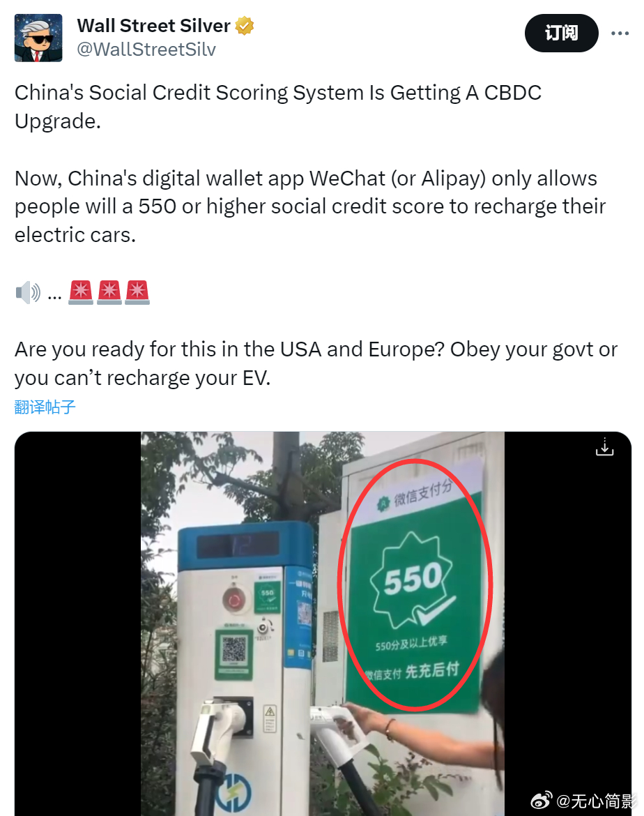Translate the post via 翻译帖子 link
This screenshot has width=644, height=816.
pos(45,407)
